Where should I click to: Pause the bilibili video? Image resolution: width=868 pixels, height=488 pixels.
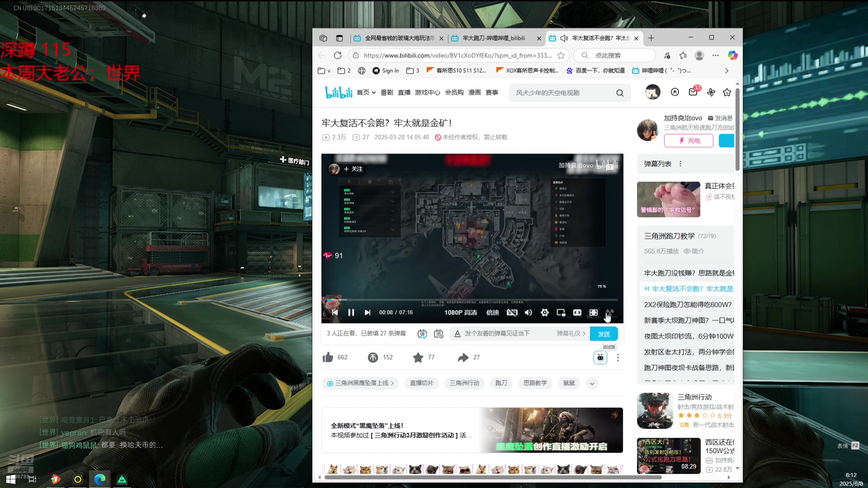pyautogui.click(x=351, y=312)
